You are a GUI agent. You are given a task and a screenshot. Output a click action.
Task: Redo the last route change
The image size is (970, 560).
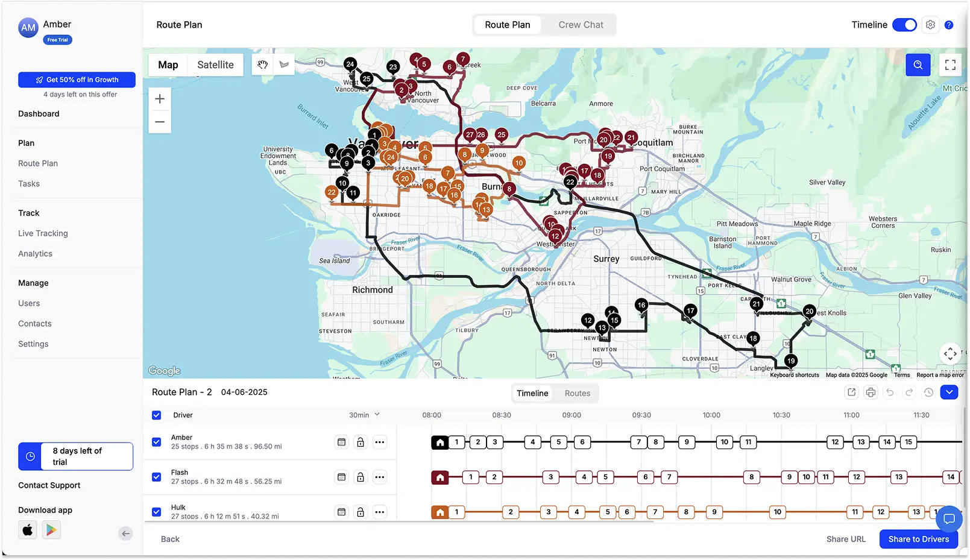pos(909,392)
